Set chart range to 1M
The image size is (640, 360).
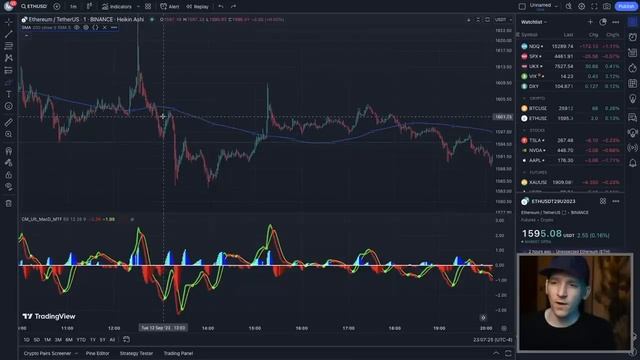click(x=47, y=340)
